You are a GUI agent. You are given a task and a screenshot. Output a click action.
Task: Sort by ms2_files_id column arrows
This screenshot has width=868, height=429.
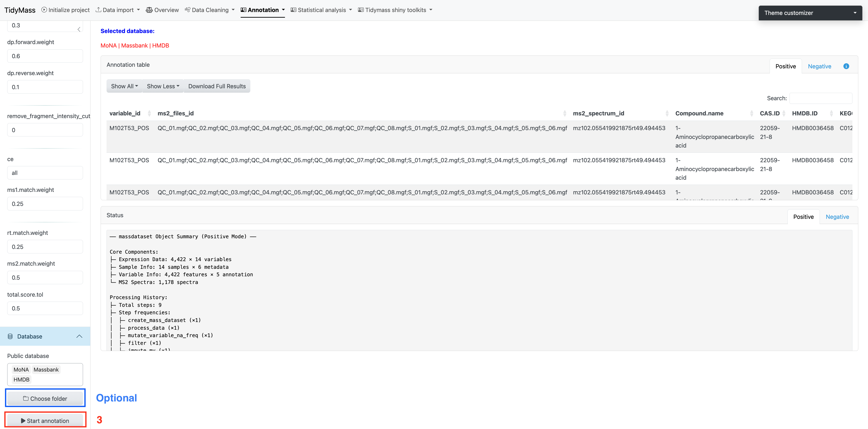click(x=565, y=114)
